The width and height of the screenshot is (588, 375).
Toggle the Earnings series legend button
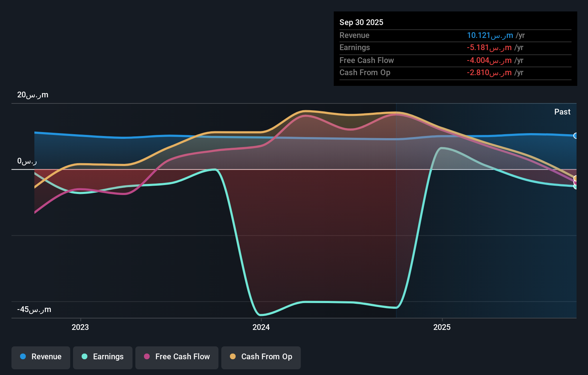point(103,357)
